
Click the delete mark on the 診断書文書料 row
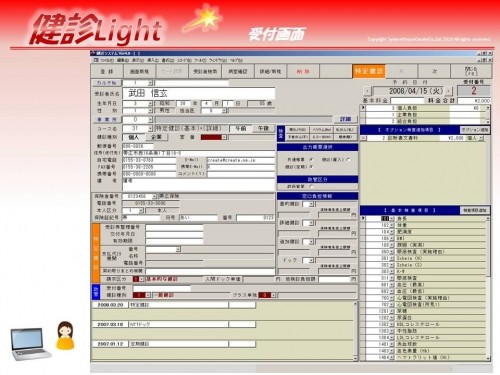[363, 138]
